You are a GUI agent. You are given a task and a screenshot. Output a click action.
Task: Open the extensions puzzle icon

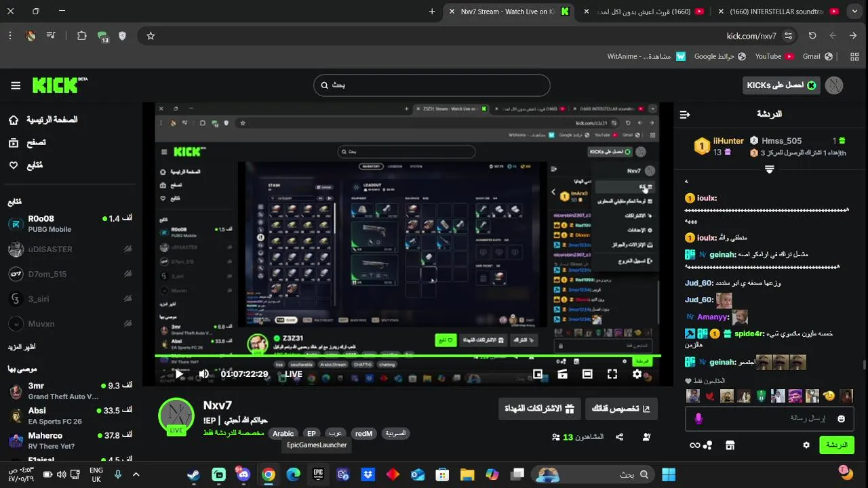click(82, 36)
